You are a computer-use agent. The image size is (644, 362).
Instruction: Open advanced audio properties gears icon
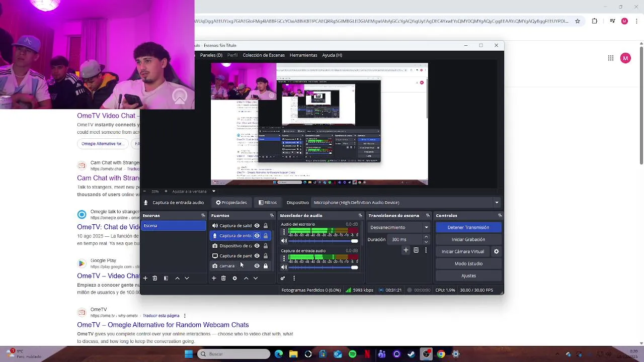pyautogui.click(x=283, y=278)
